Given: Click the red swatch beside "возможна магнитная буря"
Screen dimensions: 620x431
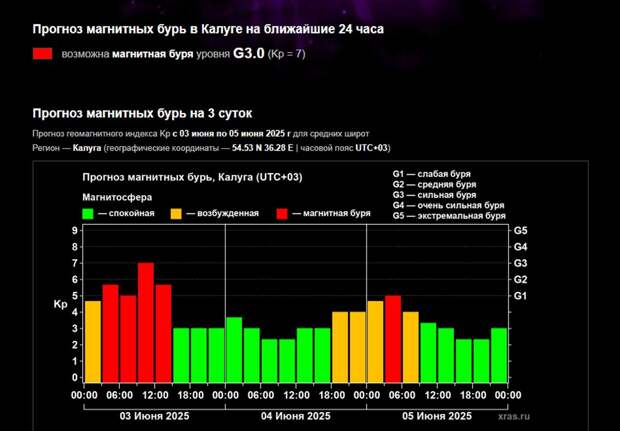Looking at the screenshot, I should (42, 55).
